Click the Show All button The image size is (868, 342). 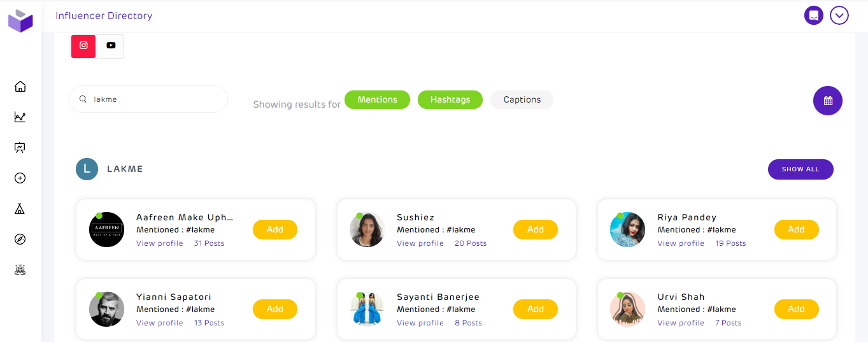tap(800, 169)
